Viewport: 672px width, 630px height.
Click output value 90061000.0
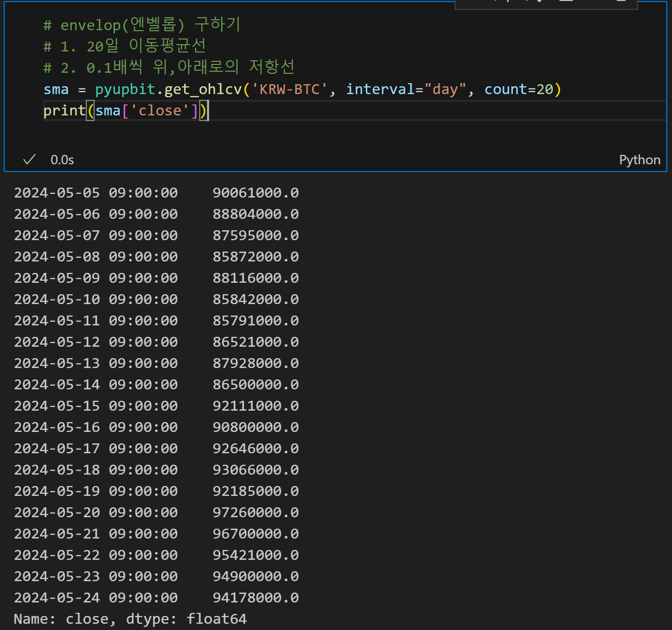[x=256, y=193]
